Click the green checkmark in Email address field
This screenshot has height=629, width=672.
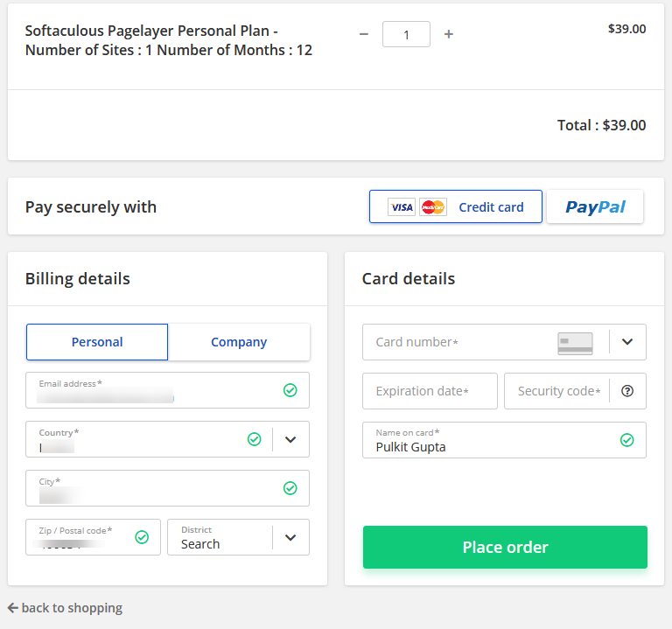point(290,390)
